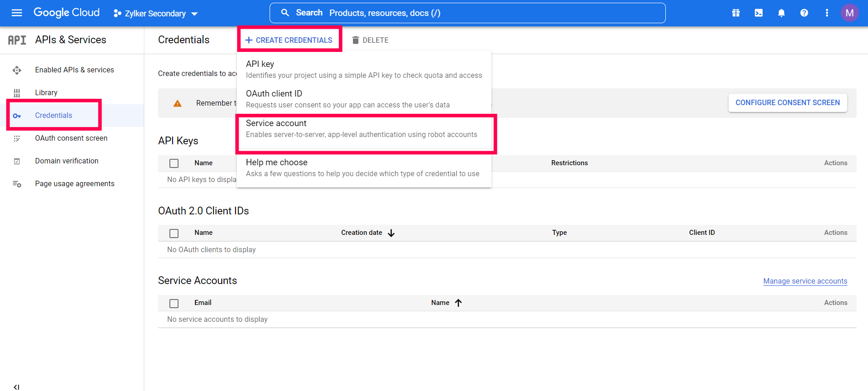Click the Name header in OAuth Client IDs table
Viewport: 868px width, 391px height.
204,233
